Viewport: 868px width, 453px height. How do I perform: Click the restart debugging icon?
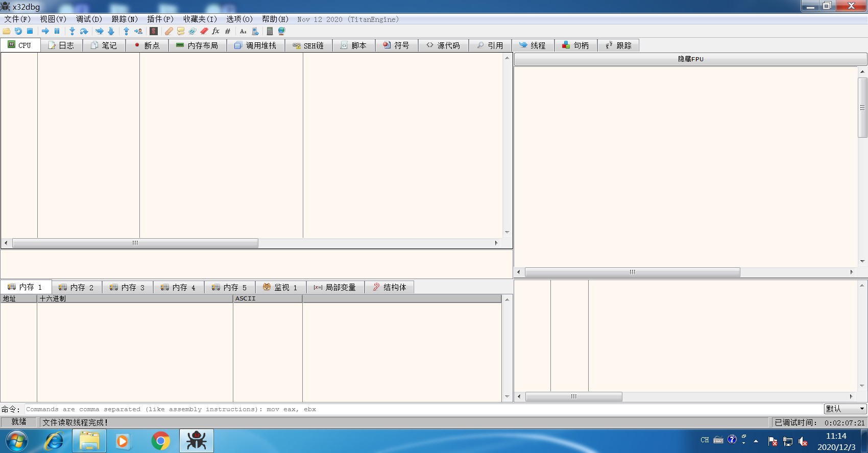click(x=18, y=31)
